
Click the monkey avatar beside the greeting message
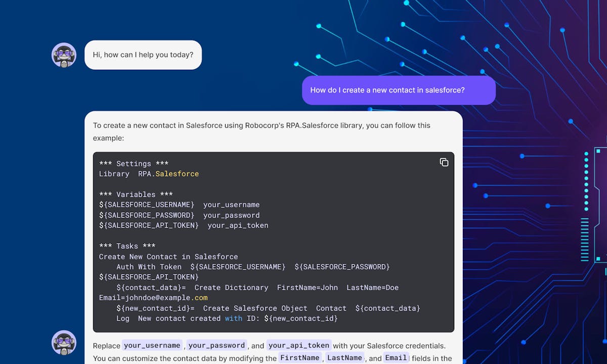[x=64, y=55]
